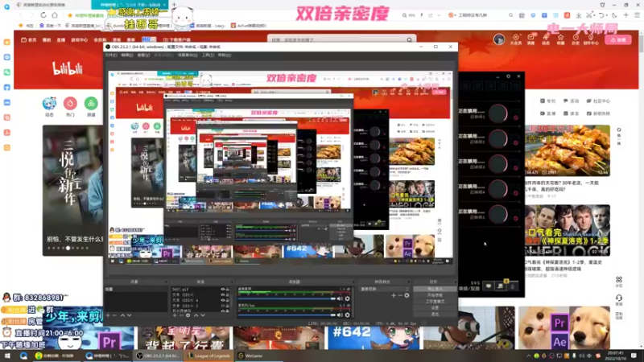Click pink 投稿 upload button on bilibili
Image resolution: width=644 pixels, height=362 pixels.
point(618,39)
